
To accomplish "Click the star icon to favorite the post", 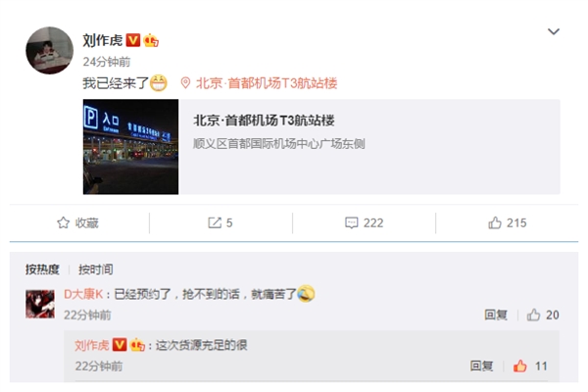I will [x=64, y=222].
